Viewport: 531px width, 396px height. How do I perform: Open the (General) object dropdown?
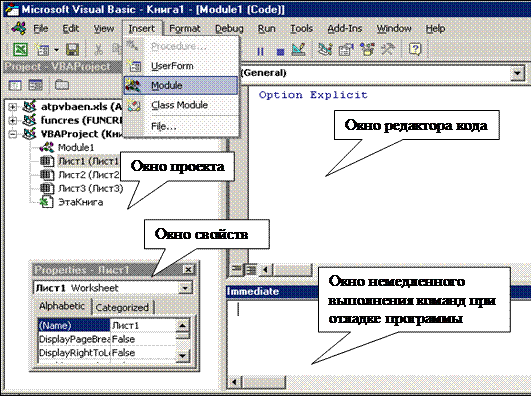pyautogui.click(x=517, y=73)
